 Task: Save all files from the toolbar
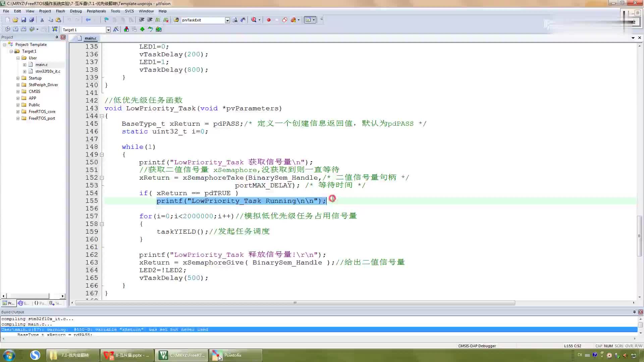point(32,20)
